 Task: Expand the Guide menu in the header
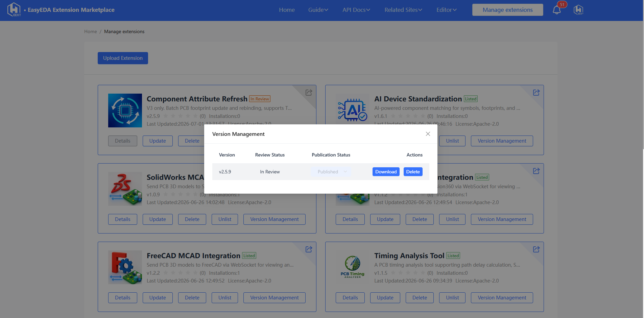pos(318,10)
